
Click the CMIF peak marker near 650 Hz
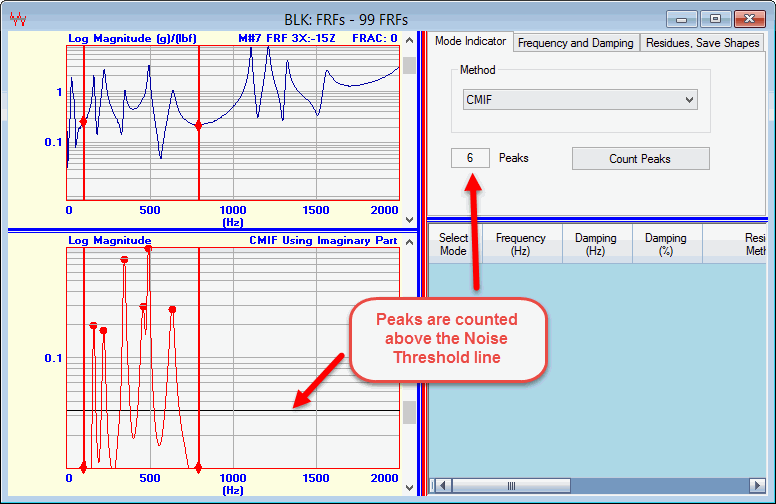coord(172,309)
